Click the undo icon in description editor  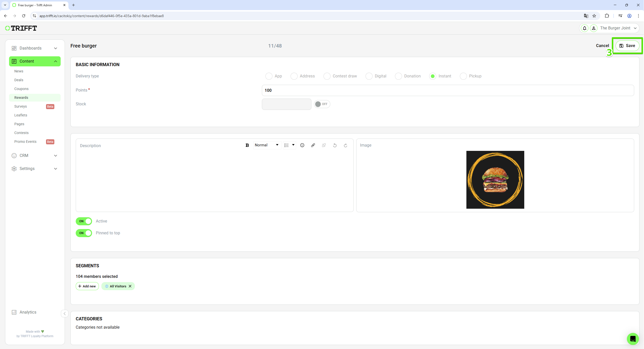point(335,145)
